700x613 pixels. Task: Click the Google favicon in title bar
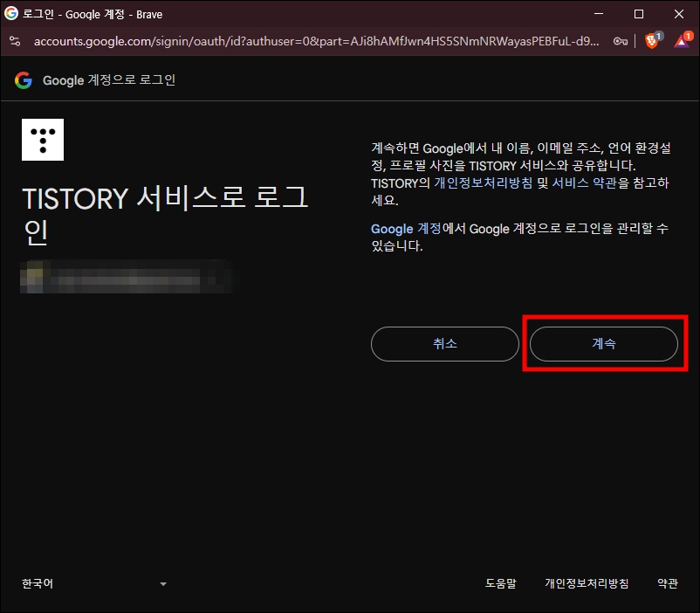click(11, 13)
